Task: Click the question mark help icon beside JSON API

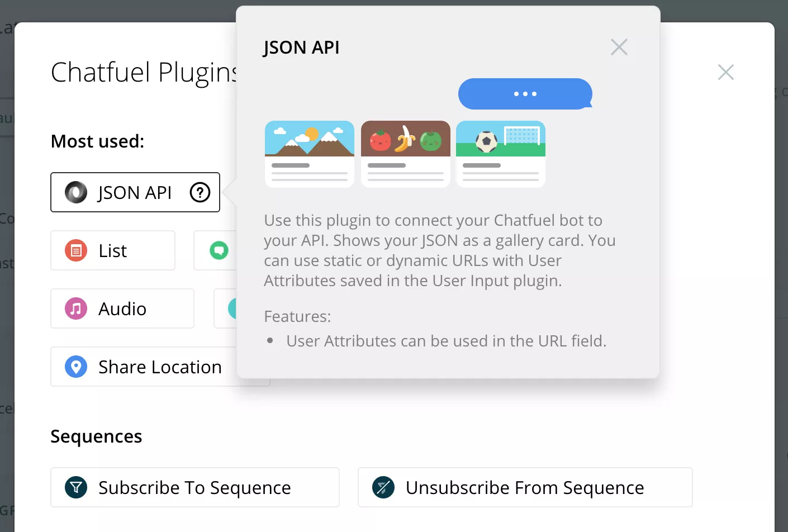Action: coord(200,192)
